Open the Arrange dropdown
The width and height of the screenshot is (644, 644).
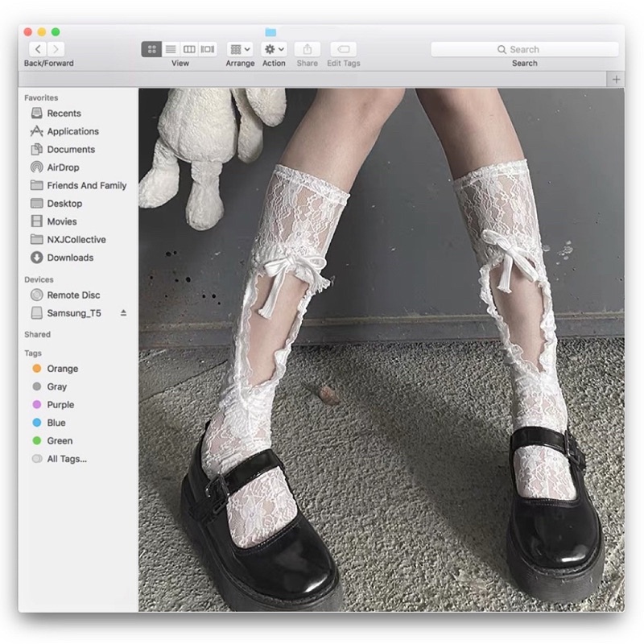click(x=240, y=49)
